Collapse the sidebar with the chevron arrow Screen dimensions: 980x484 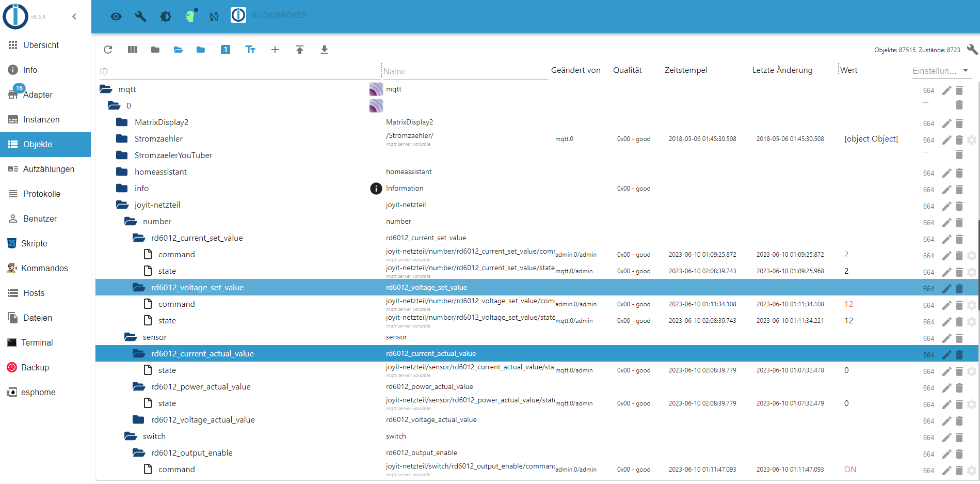pyautogui.click(x=74, y=17)
